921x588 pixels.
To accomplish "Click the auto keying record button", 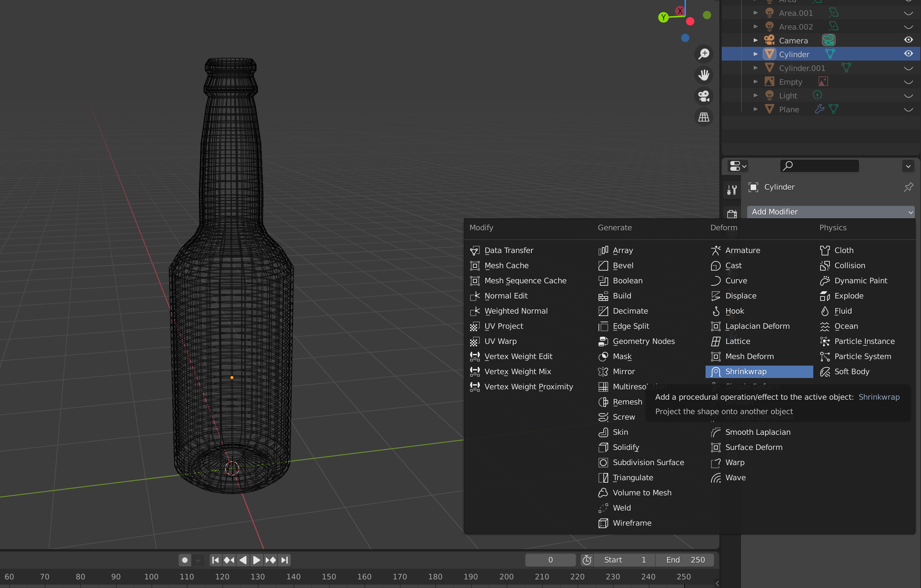I will [x=185, y=560].
